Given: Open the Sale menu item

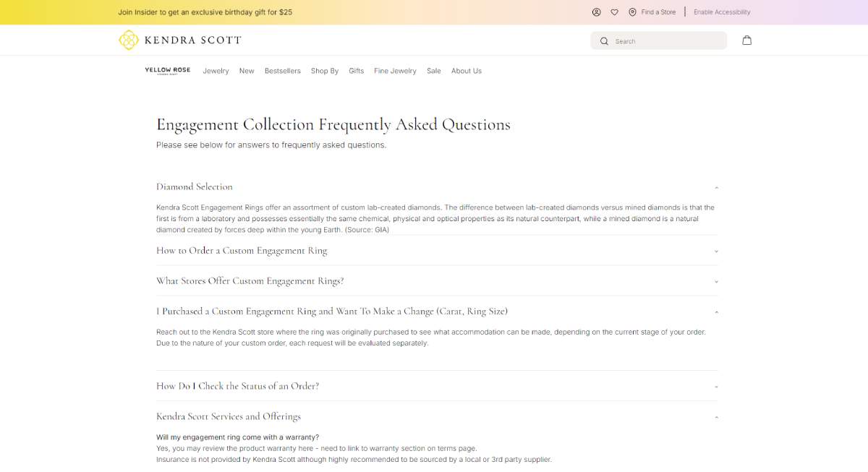Looking at the screenshot, I should 434,71.
